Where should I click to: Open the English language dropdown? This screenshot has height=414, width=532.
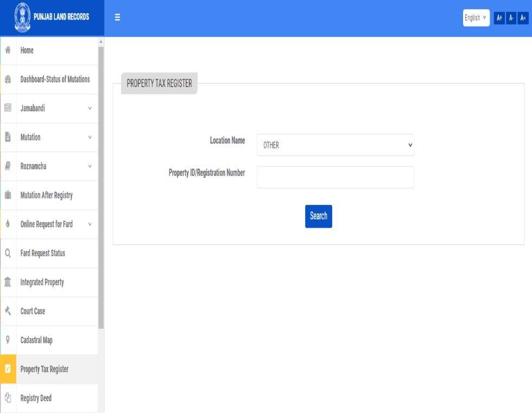(x=476, y=18)
